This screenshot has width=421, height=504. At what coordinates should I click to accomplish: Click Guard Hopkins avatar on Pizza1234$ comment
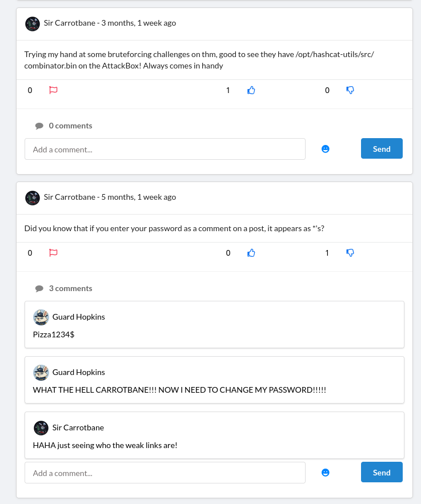41,317
